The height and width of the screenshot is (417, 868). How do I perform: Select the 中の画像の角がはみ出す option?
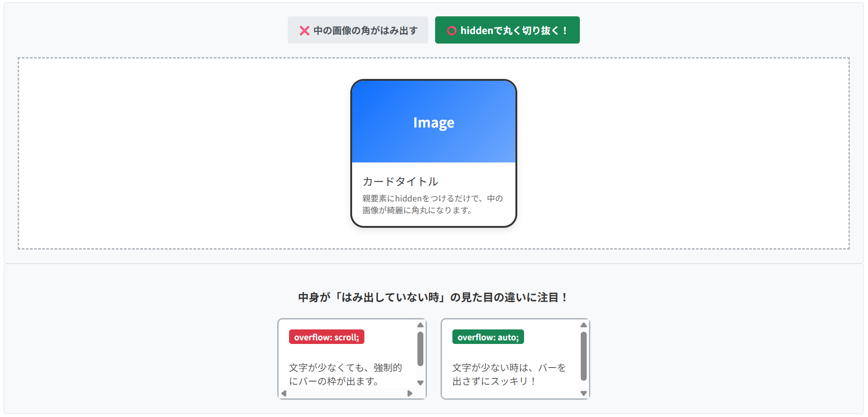358,30
